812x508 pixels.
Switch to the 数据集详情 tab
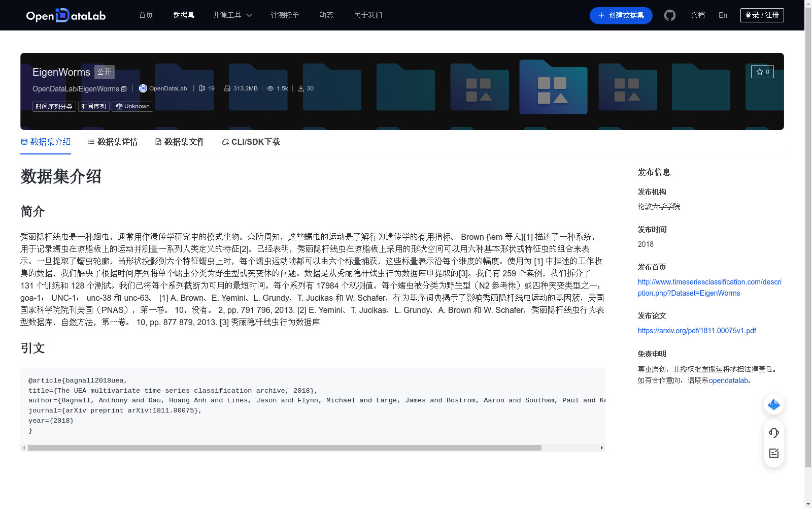pyautogui.click(x=113, y=142)
